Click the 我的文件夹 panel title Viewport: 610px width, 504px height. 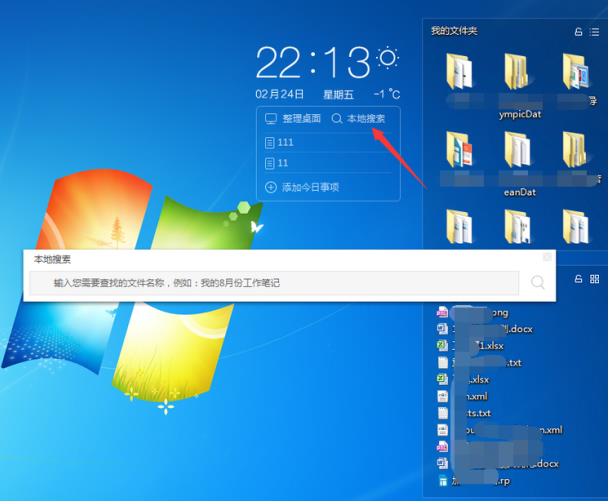(454, 31)
